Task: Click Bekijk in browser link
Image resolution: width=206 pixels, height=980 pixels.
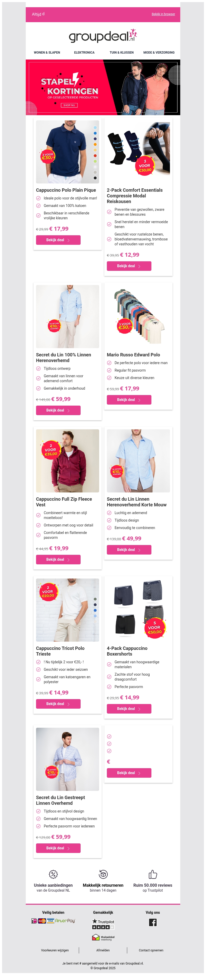Action: pos(164,14)
